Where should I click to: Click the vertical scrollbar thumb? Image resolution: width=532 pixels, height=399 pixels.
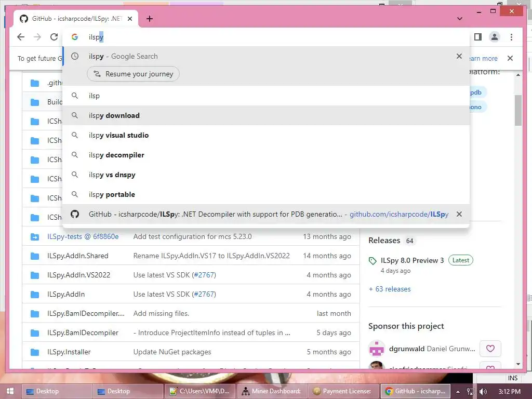click(518, 110)
